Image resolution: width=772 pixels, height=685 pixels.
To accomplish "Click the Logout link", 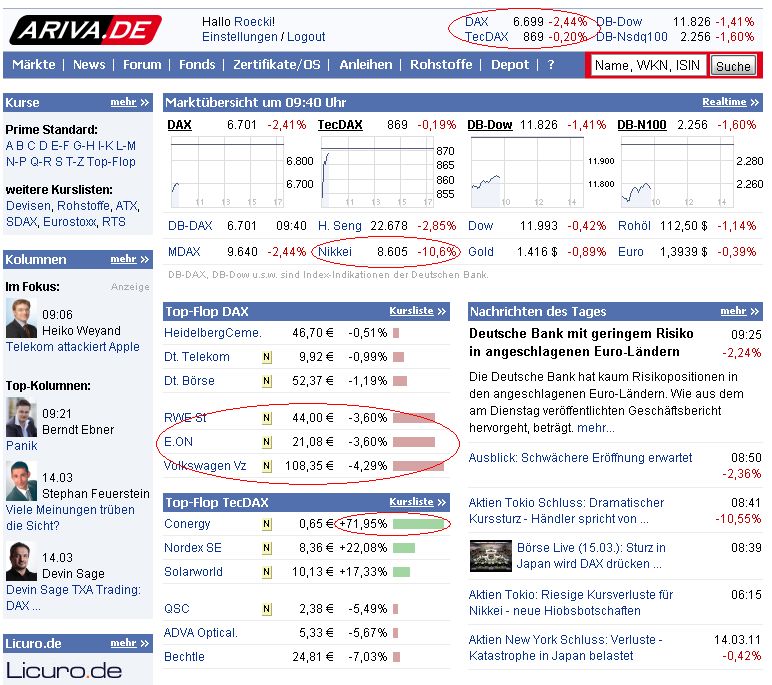I will click(306, 37).
